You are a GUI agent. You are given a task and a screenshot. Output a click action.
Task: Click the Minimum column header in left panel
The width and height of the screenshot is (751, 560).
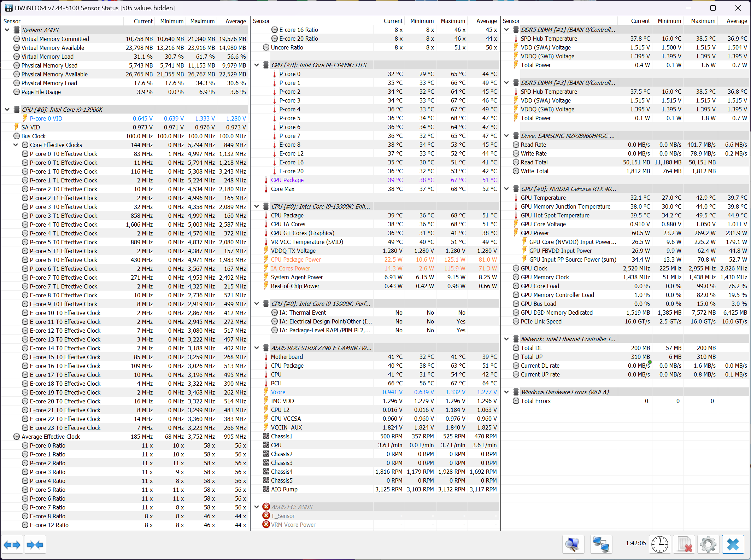[x=170, y=21]
